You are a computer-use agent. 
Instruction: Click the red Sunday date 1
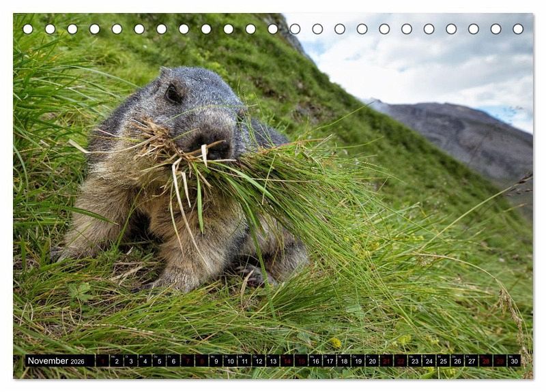pos(102,361)
